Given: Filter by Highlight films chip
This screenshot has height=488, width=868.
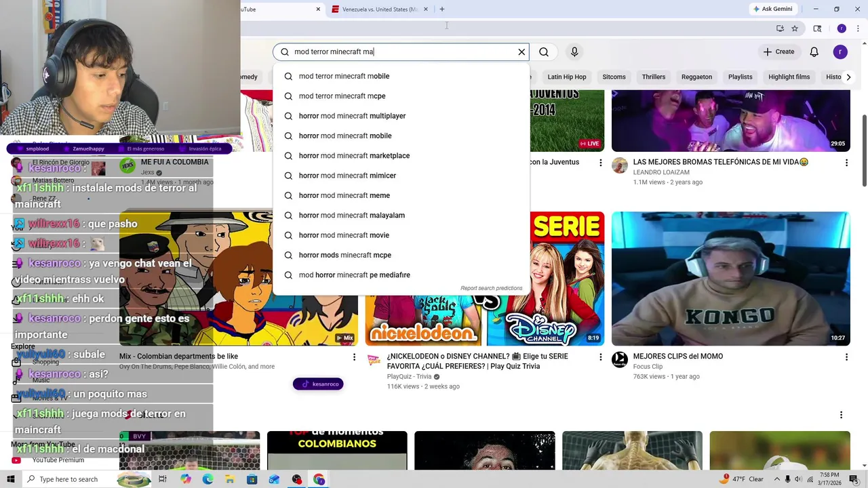Looking at the screenshot, I should [789, 77].
